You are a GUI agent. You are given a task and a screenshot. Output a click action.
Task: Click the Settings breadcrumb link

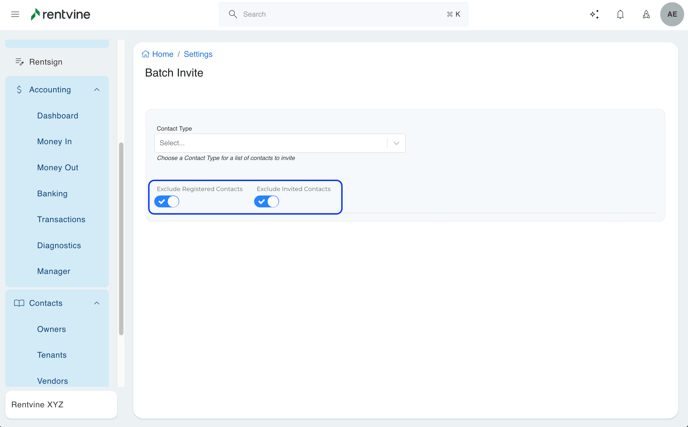coord(198,54)
